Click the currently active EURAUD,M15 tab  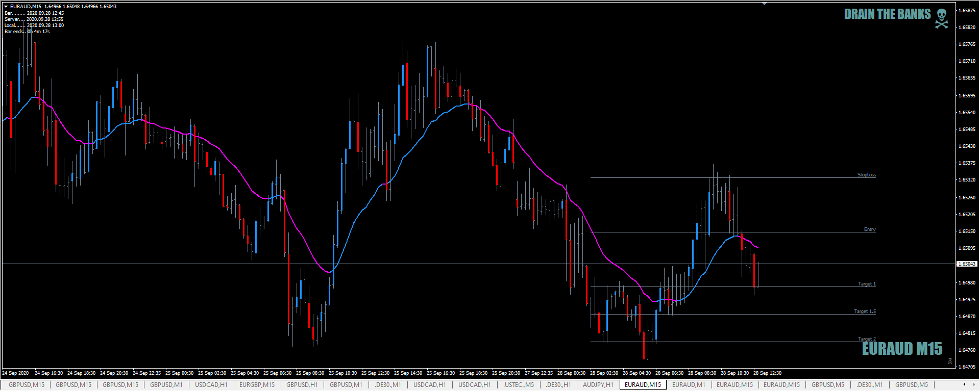point(643,385)
